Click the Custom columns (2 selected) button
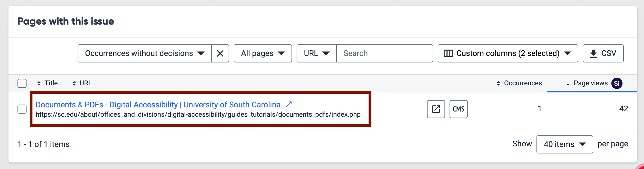This screenshot has height=169, width=644. point(507,53)
